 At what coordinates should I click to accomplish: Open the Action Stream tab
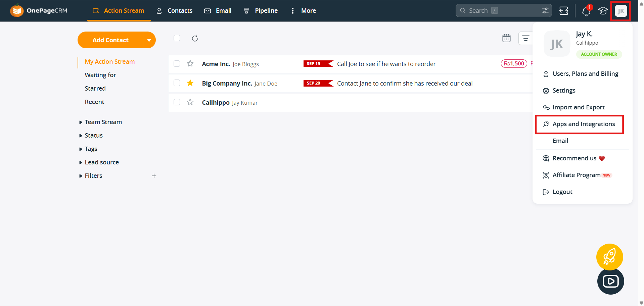pyautogui.click(x=119, y=11)
